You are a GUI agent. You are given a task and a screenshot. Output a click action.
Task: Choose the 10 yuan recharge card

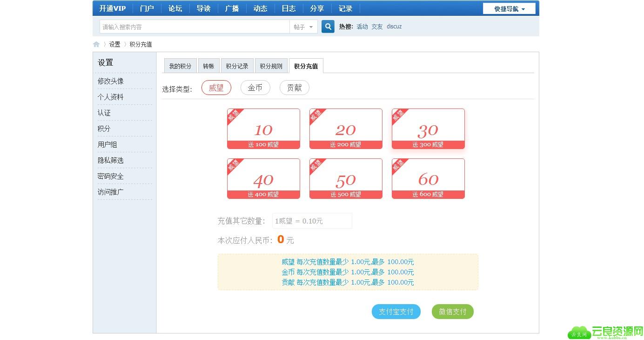click(x=263, y=129)
